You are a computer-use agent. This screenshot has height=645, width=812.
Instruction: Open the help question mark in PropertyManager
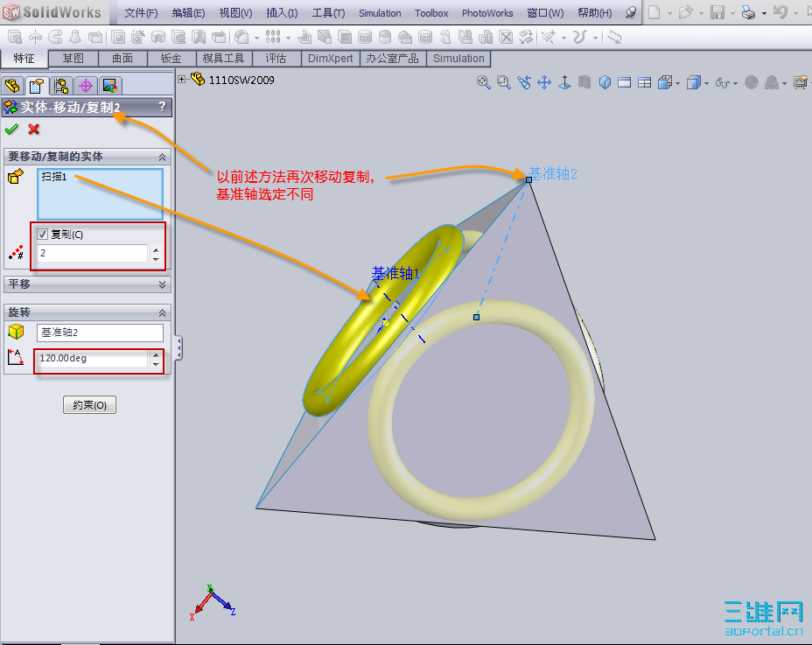[162, 107]
